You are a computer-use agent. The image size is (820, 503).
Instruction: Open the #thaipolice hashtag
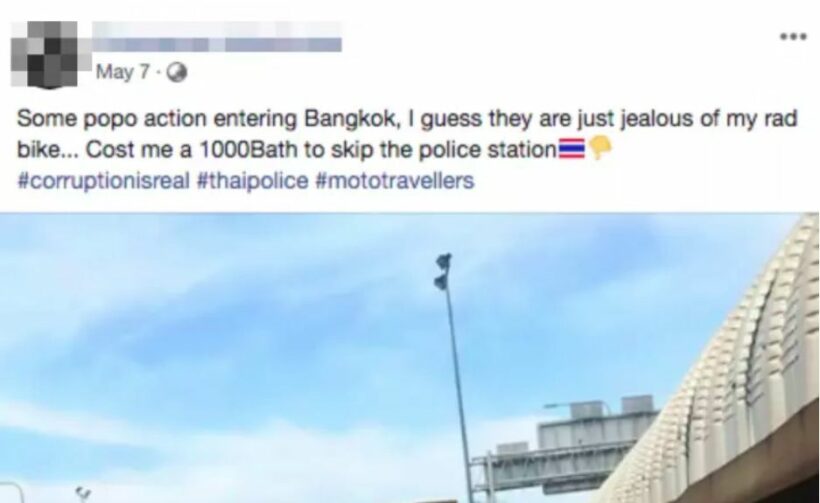tap(253, 181)
